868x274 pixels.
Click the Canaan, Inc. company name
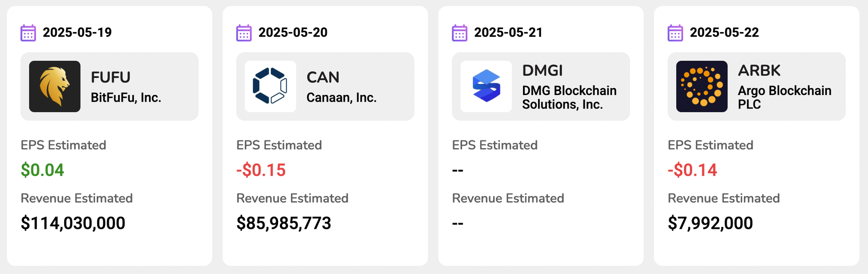[x=342, y=98]
